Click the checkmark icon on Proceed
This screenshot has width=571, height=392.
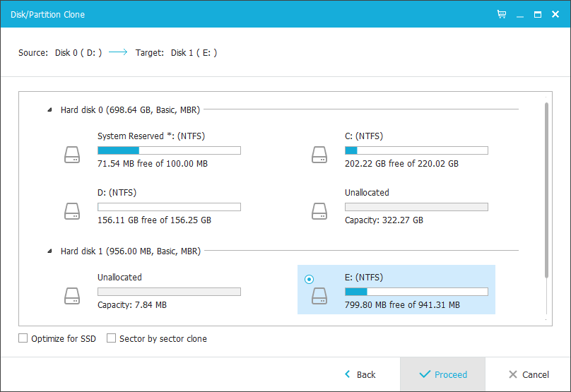[x=425, y=374]
